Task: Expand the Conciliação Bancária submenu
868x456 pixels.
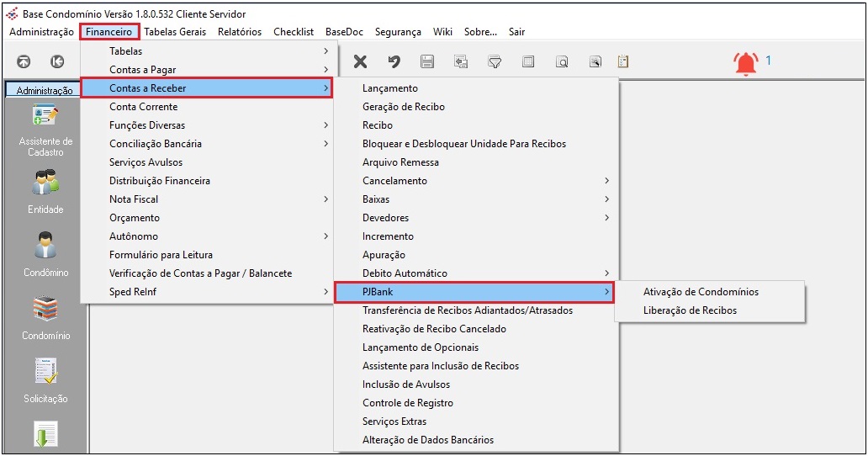Action: click(x=206, y=144)
